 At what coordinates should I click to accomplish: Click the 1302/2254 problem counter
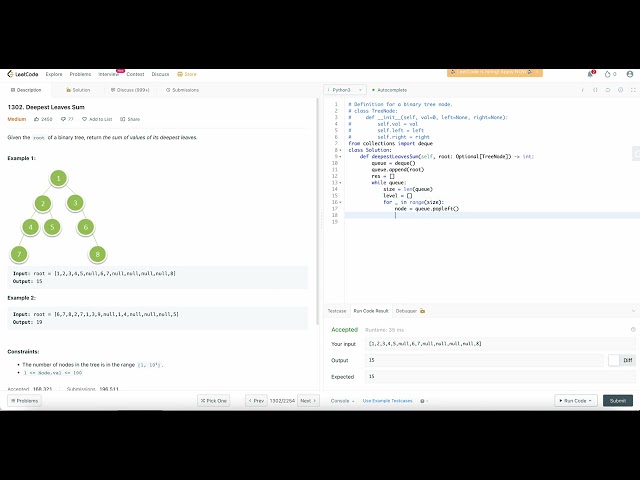click(282, 401)
